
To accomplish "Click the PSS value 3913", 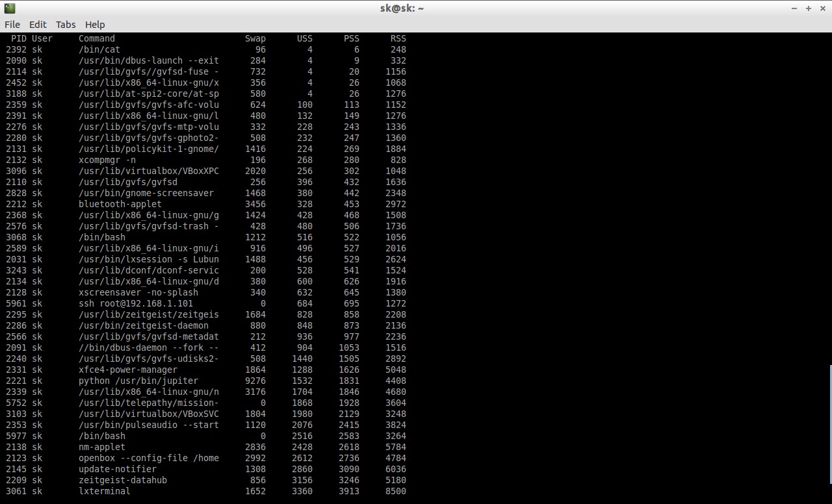I will pos(349,491).
